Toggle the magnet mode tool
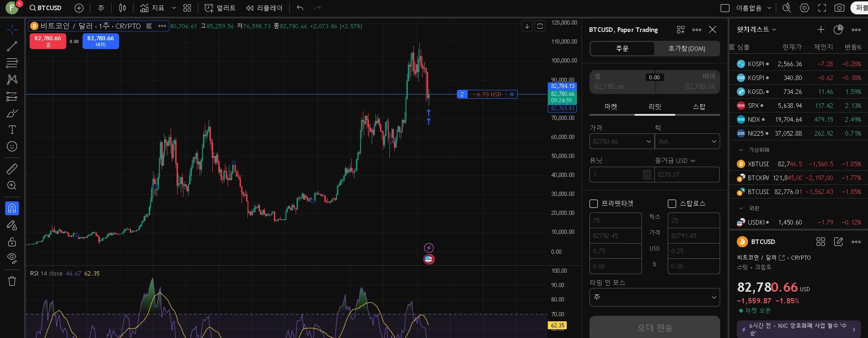This screenshot has width=868, height=338. 12,208
